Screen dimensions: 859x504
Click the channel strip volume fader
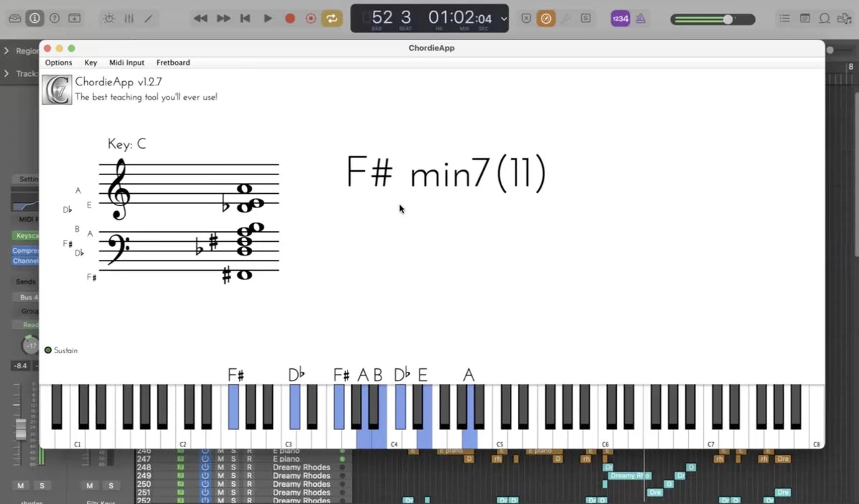[20, 429]
